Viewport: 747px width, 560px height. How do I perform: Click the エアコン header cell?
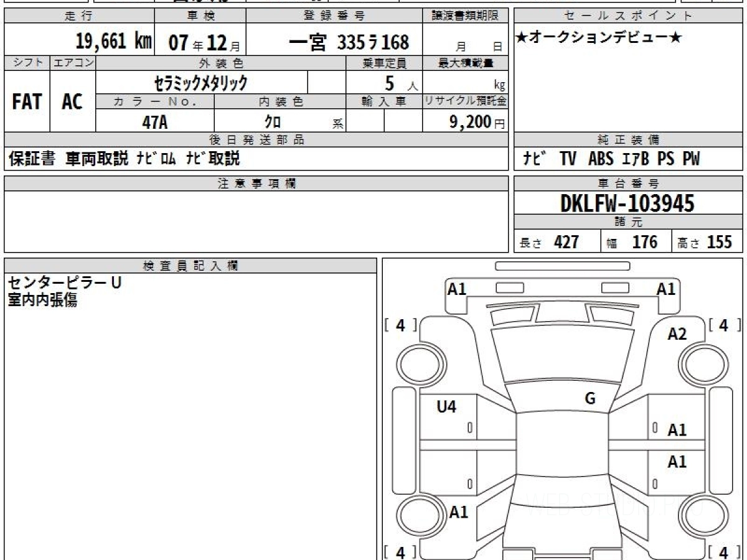[73, 63]
